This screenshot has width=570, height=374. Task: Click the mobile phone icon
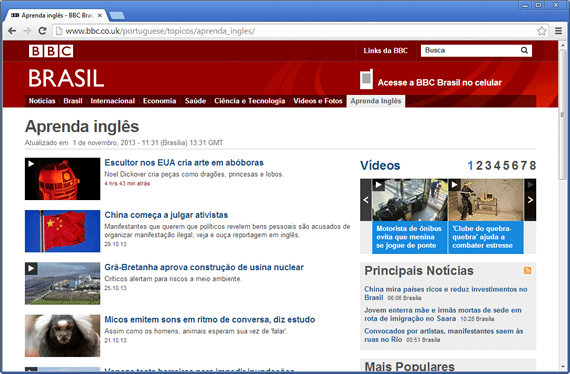pyautogui.click(x=366, y=79)
